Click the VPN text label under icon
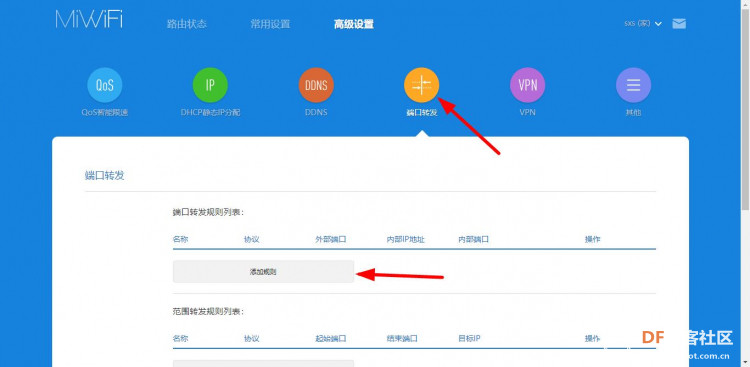This screenshot has width=750, height=367. [527, 113]
